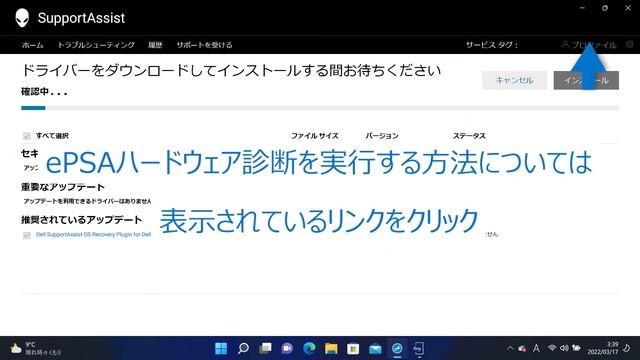Click アップデートを利用できるドライバーはありません text
Viewport: 640px width, 360px height.
pos(87,201)
